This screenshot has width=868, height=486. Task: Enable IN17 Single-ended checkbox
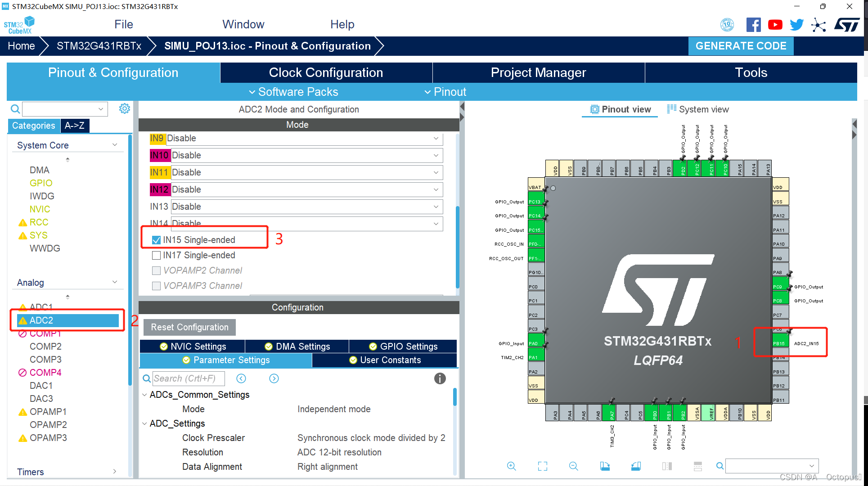(156, 255)
